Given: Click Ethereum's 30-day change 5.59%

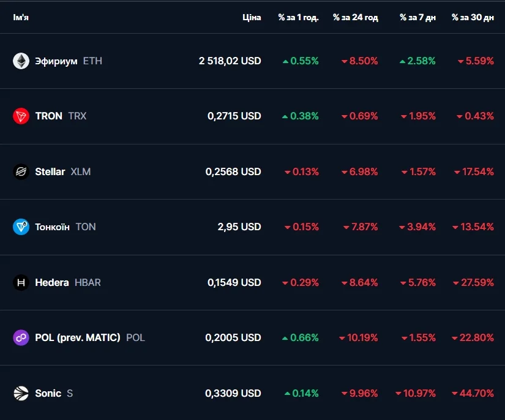Looking at the screenshot, I should point(476,61).
